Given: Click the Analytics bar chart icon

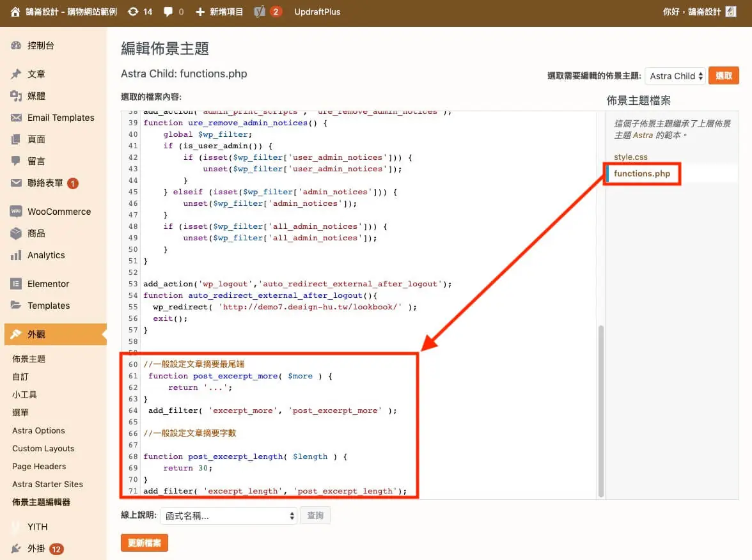Looking at the screenshot, I should [16, 255].
